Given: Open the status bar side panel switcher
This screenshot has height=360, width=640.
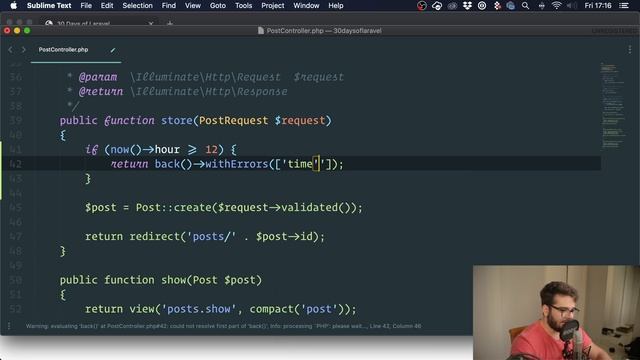Looking at the screenshot, I should click(9, 326).
